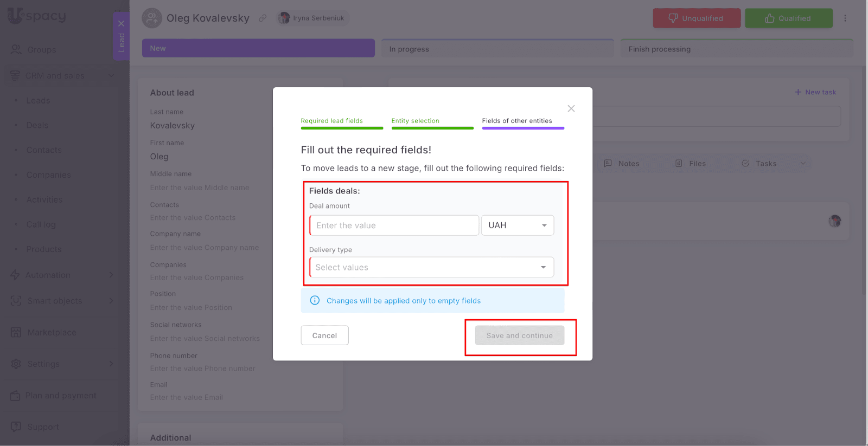The width and height of the screenshot is (868, 446).
Task: Click Save and continue button
Action: [519, 335]
